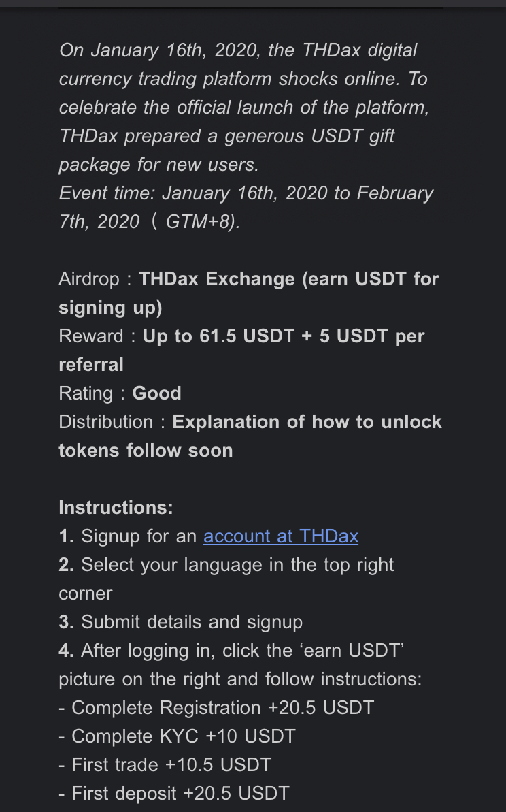Click "Explanation of how to unlock" text

307,422
